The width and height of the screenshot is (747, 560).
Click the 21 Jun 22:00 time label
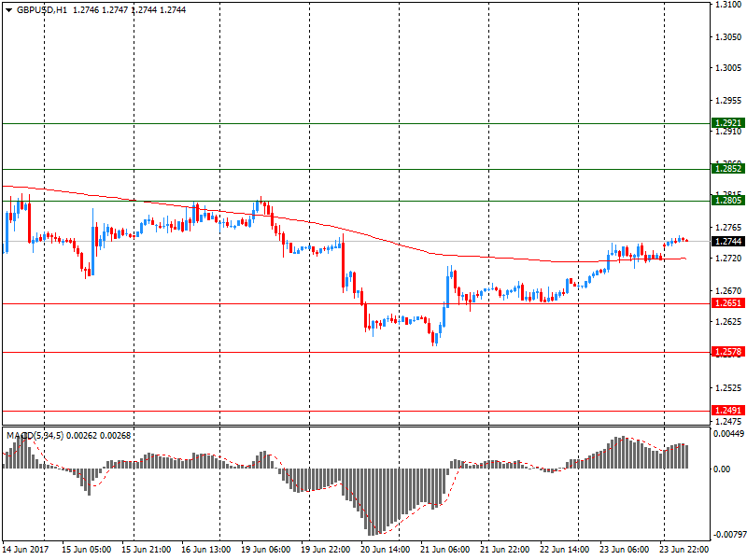click(x=504, y=550)
